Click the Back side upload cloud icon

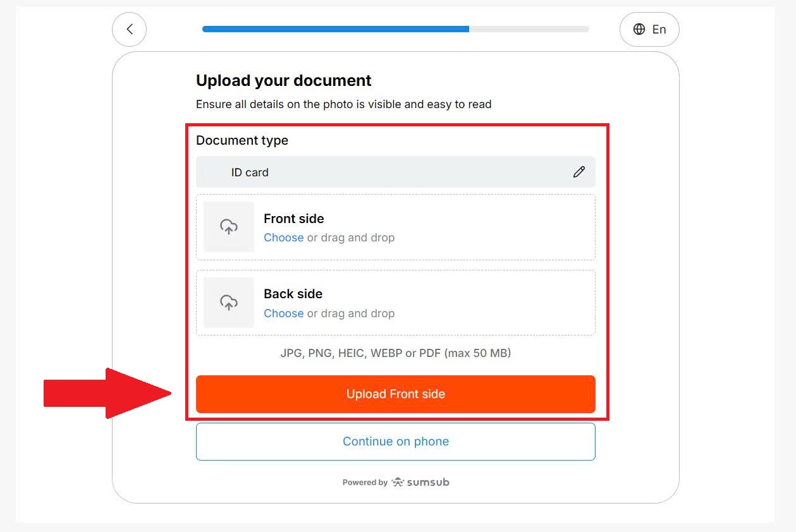click(228, 302)
